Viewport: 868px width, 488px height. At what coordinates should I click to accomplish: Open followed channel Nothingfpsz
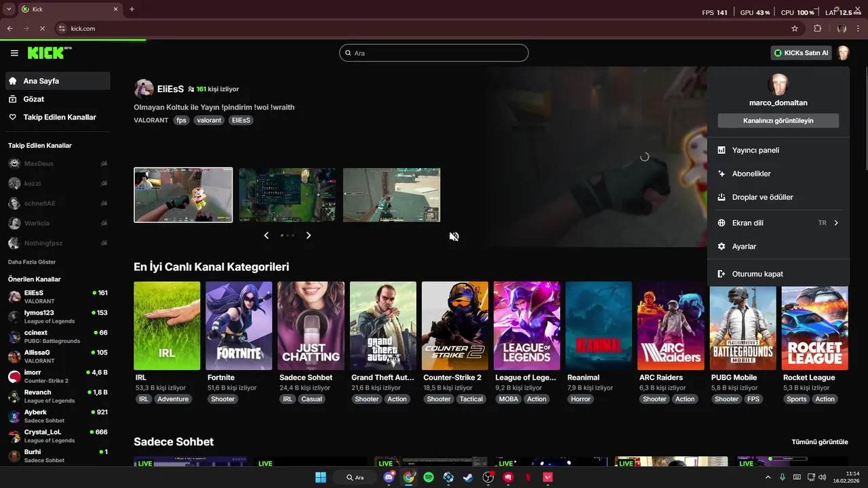click(x=58, y=243)
